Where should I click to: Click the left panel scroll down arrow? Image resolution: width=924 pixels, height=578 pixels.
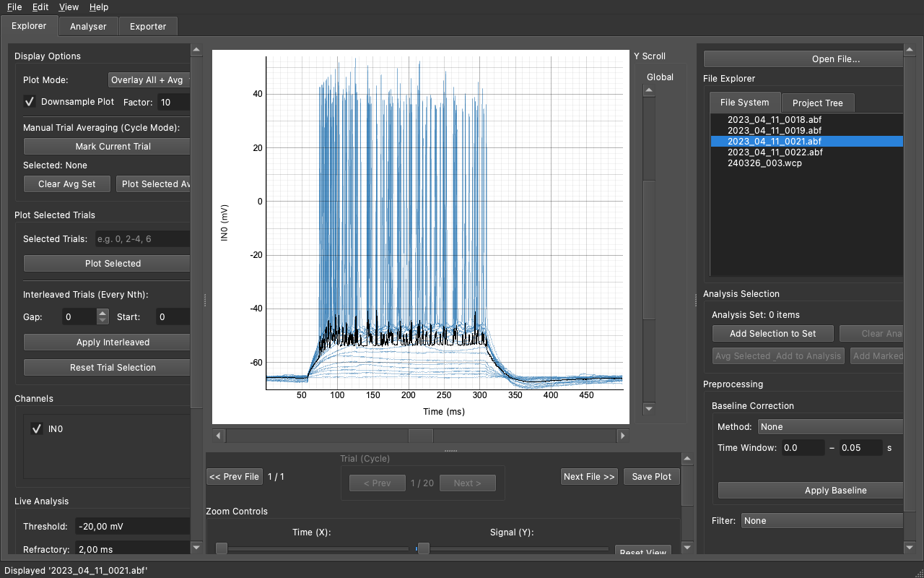pyautogui.click(x=196, y=548)
